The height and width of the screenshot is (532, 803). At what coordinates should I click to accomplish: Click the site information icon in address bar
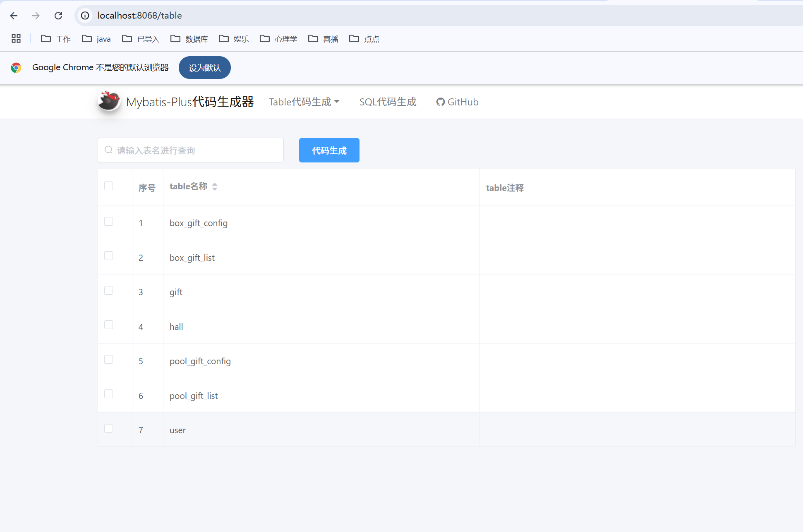coord(84,15)
